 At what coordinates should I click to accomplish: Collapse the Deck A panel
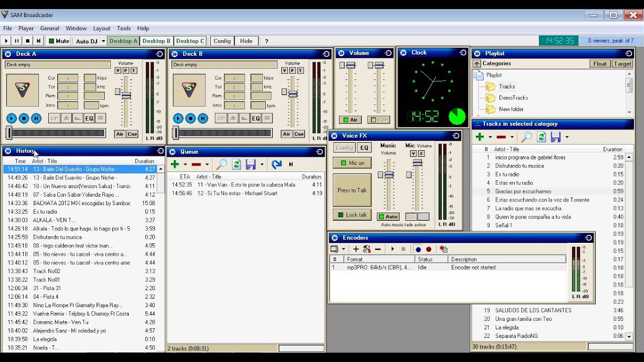point(8,54)
